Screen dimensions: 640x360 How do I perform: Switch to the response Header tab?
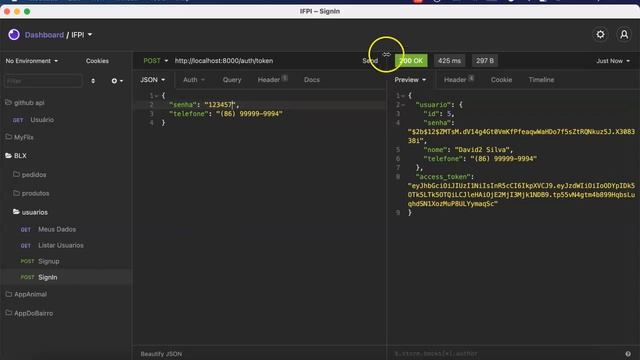458,80
